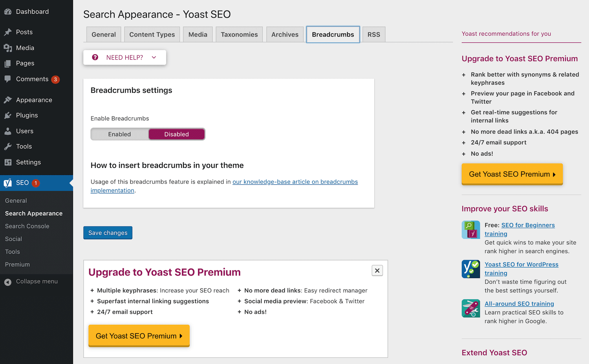
Task: Switch to the Archives tab
Action: pos(285,34)
